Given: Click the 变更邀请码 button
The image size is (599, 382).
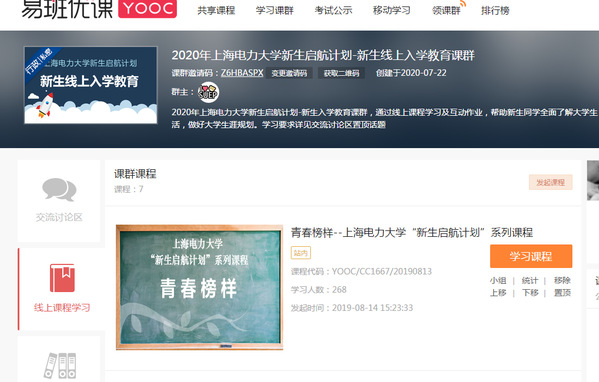Looking at the screenshot, I should (x=289, y=73).
